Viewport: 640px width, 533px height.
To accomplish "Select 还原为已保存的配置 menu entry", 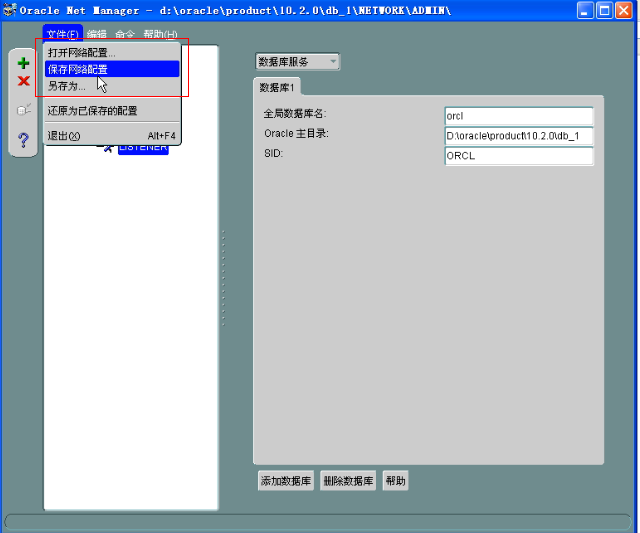I will [x=112, y=111].
